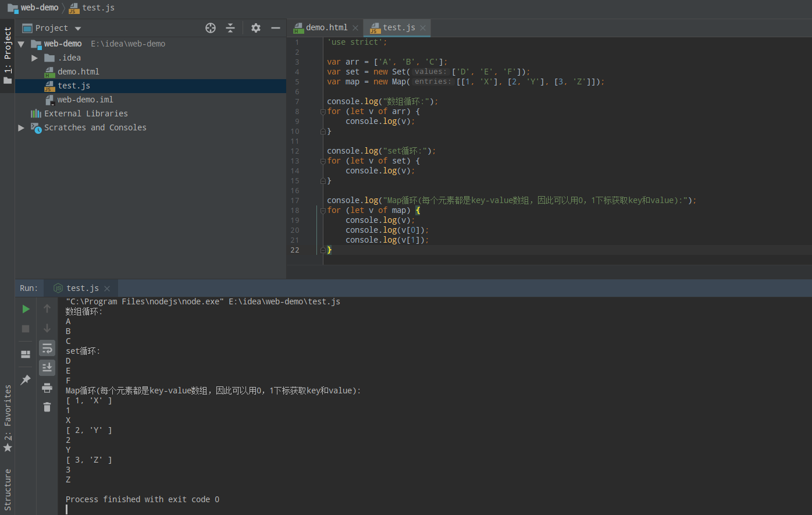Click test.js breadcrumb in navigation bar
The height and width of the screenshot is (515, 812).
(91, 8)
